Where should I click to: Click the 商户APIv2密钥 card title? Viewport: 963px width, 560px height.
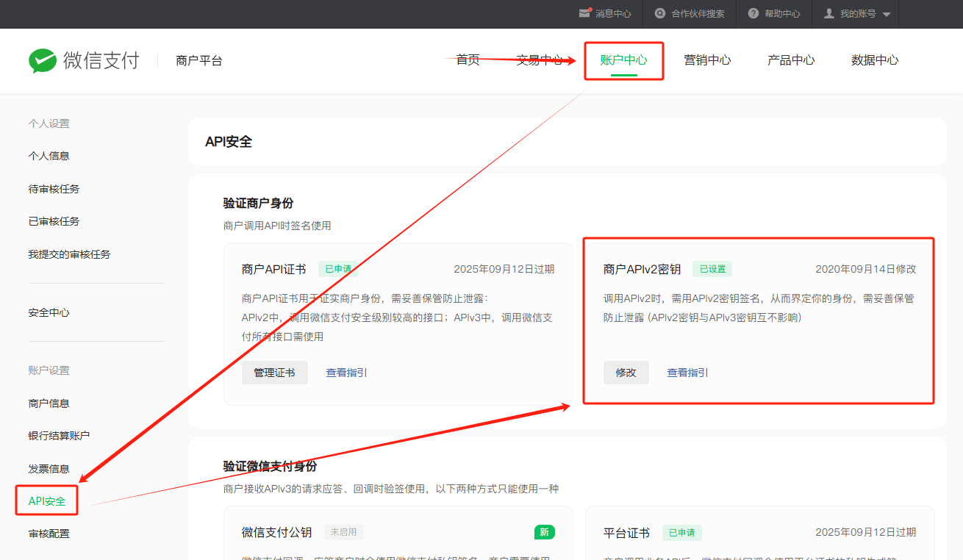[x=642, y=269]
